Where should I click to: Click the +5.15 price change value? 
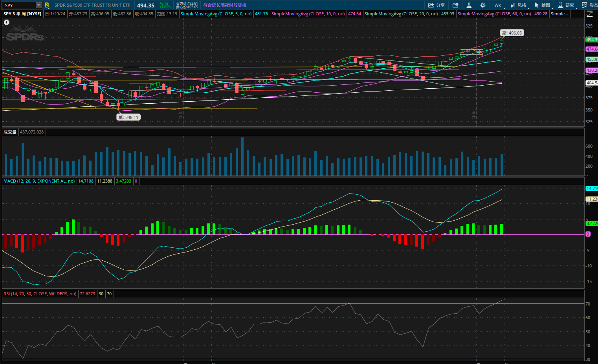coord(164,4)
